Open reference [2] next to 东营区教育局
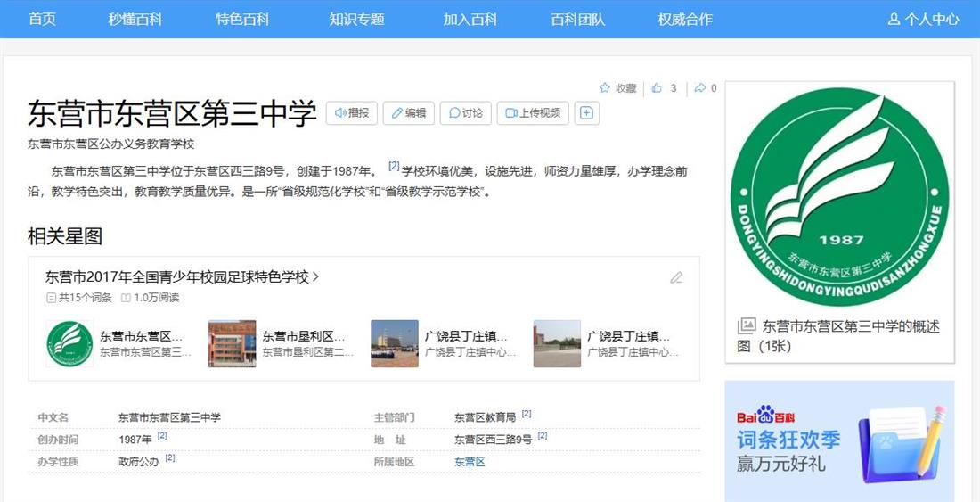 coord(527,414)
